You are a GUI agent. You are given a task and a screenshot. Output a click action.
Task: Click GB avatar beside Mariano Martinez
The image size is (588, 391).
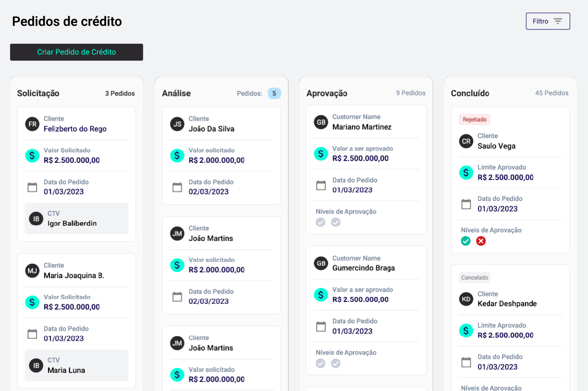click(x=321, y=122)
